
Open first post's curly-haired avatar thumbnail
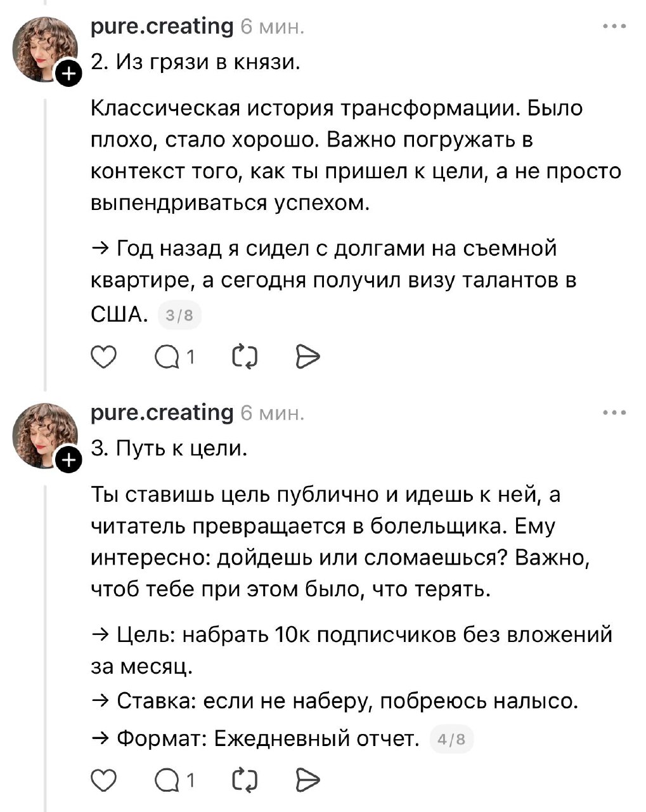(x=43, y=48)
